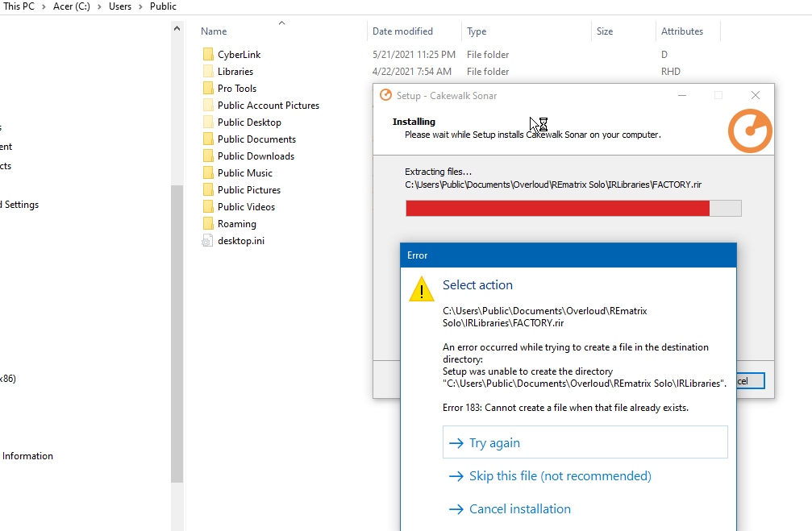
Task: Click the Public Music folder icon
Action: point(208,173)
